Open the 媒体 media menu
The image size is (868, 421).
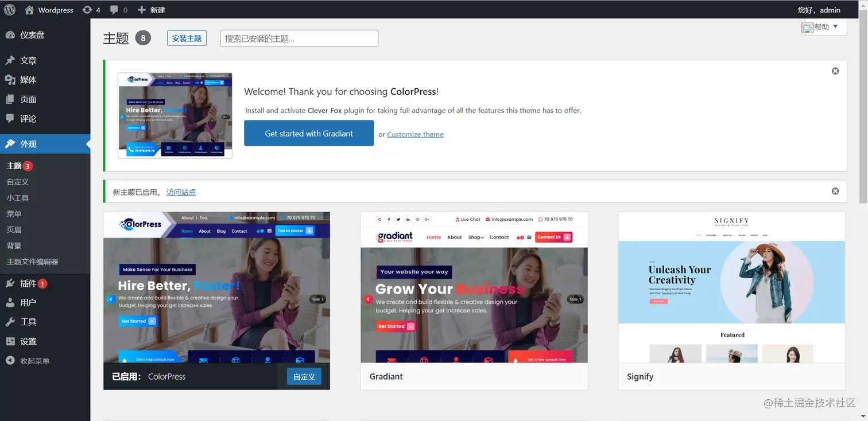point(45,80)
